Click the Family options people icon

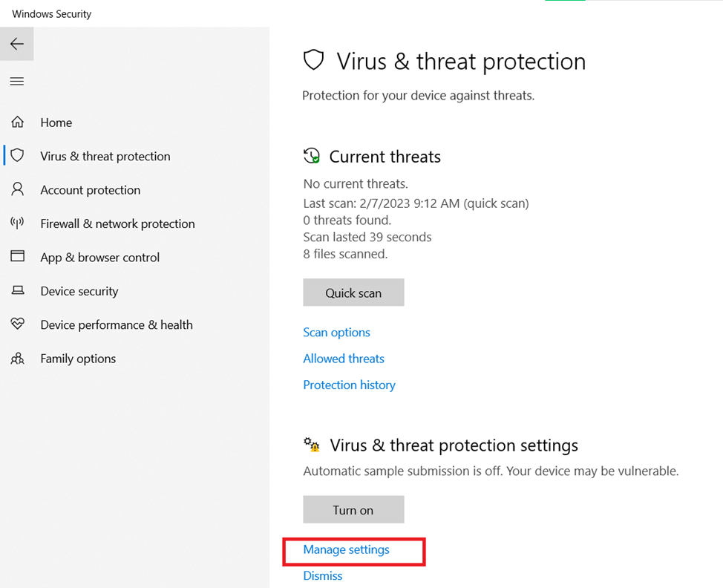[17, 359]
